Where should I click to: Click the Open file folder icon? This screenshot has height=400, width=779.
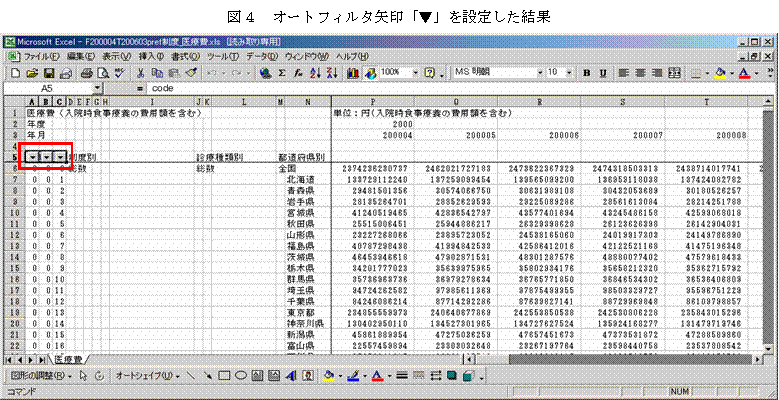coord(32,73)
